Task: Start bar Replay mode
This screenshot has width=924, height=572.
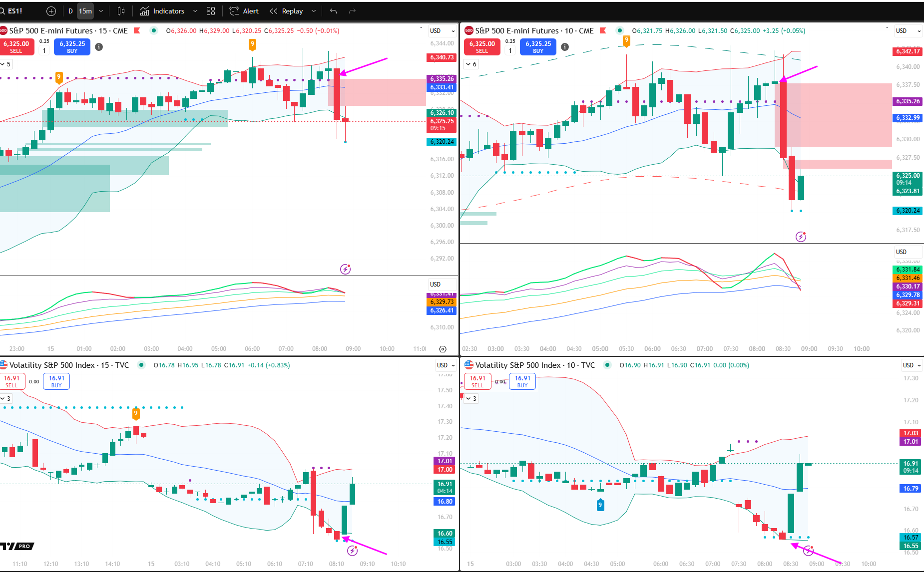Action: (287, 11)
